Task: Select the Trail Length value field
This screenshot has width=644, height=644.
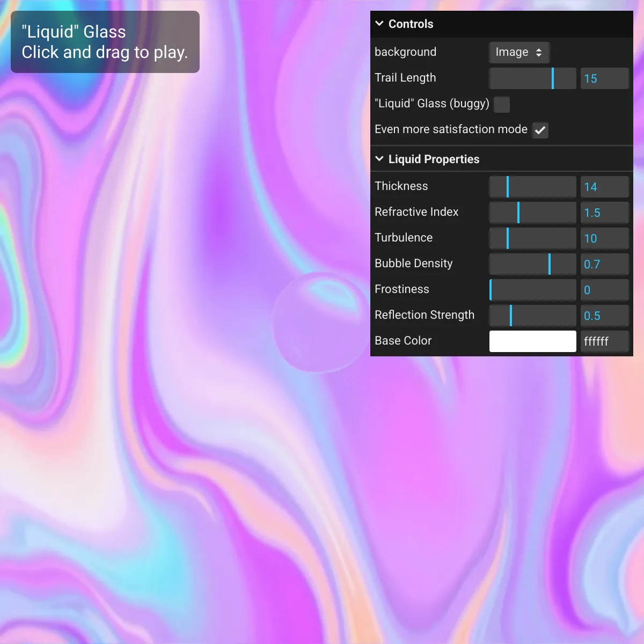Action: point(604,78)
